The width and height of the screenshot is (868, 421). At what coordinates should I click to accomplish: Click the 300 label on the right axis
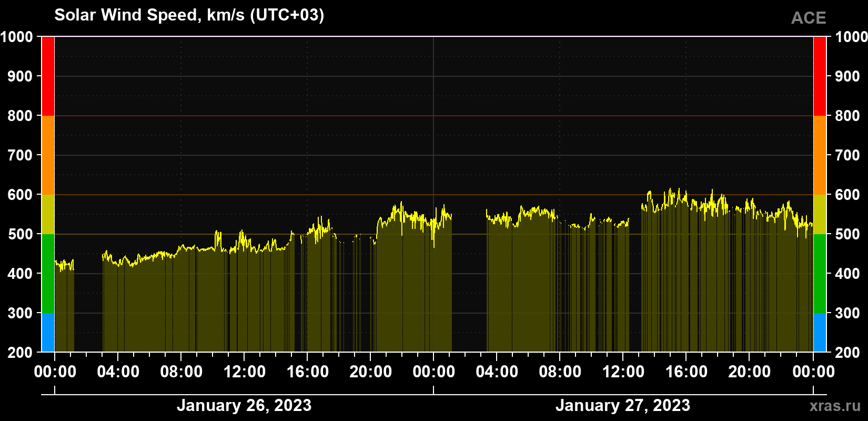[847, 313]
